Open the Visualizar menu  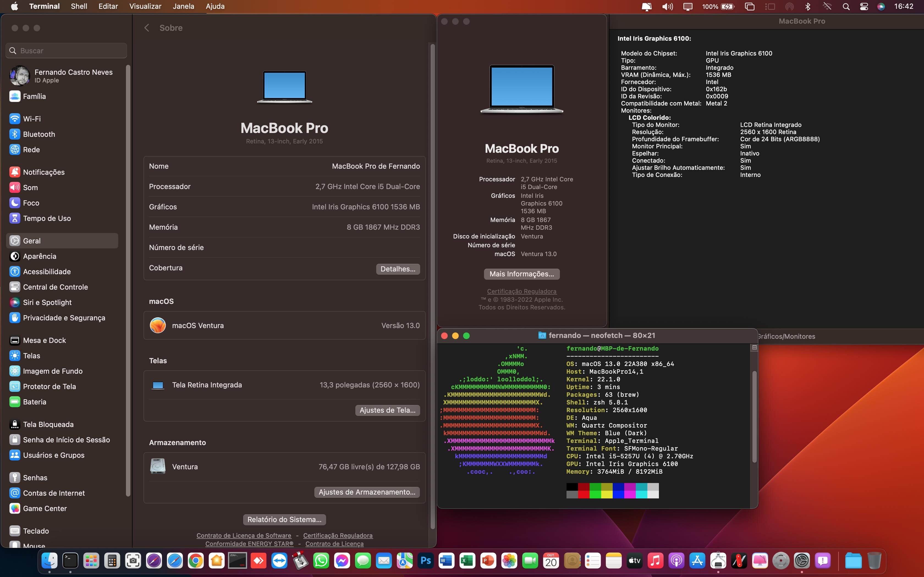coord(145,7)
